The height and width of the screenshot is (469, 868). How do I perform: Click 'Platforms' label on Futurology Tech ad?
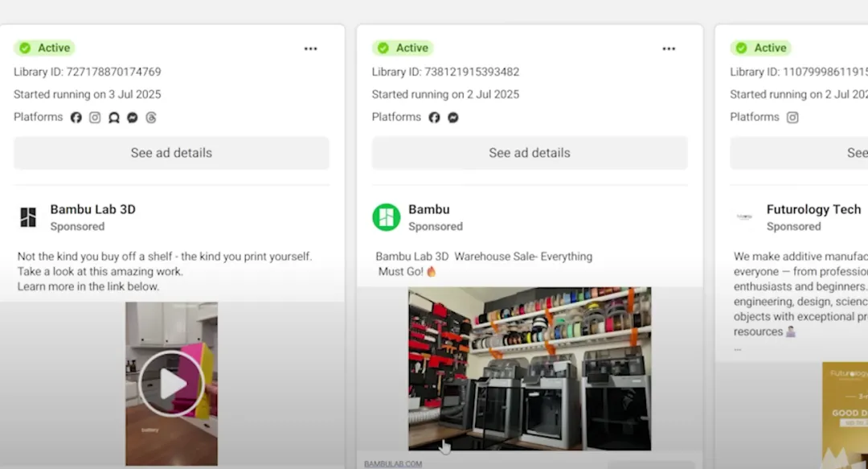point(755,117)
